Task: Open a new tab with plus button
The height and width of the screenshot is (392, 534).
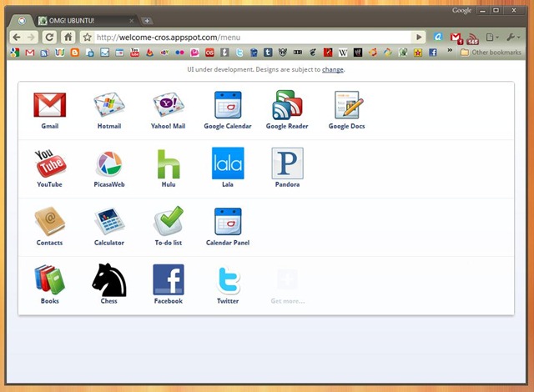Action: pyautogui.click(x=147, y=21)
